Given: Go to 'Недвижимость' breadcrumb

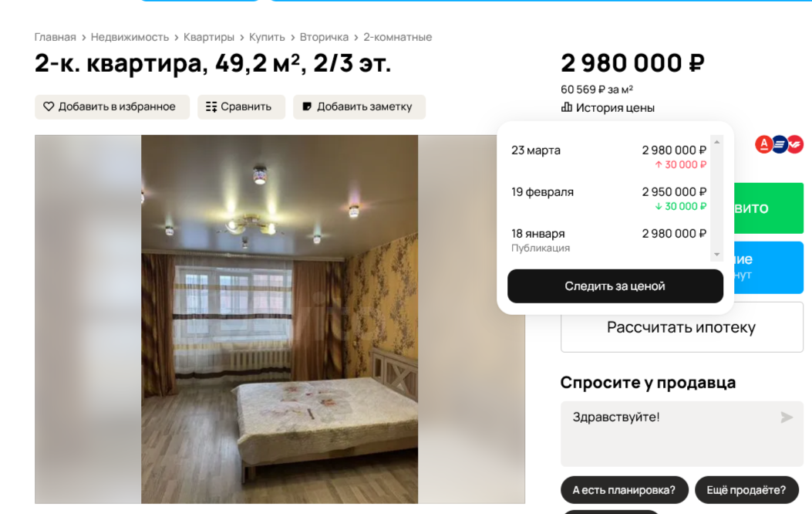Looking at the screenshot, I should [130, 37].
